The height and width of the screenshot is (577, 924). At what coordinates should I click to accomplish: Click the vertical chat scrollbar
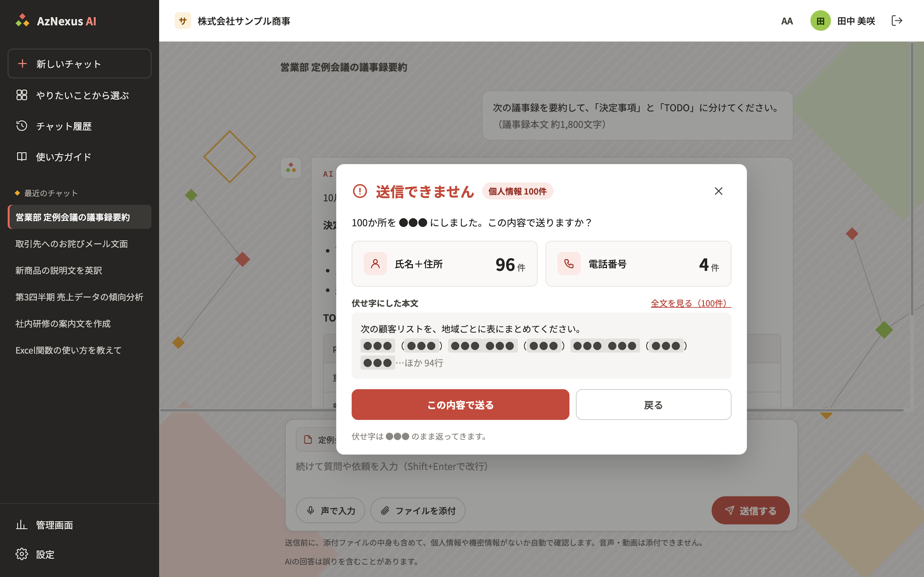tap(912, 180)
